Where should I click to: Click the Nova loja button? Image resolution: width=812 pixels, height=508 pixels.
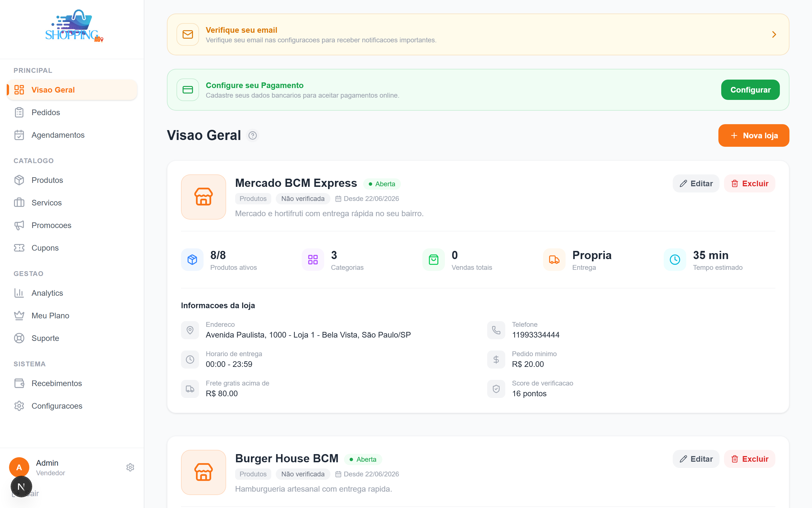(x=754, y=135)
